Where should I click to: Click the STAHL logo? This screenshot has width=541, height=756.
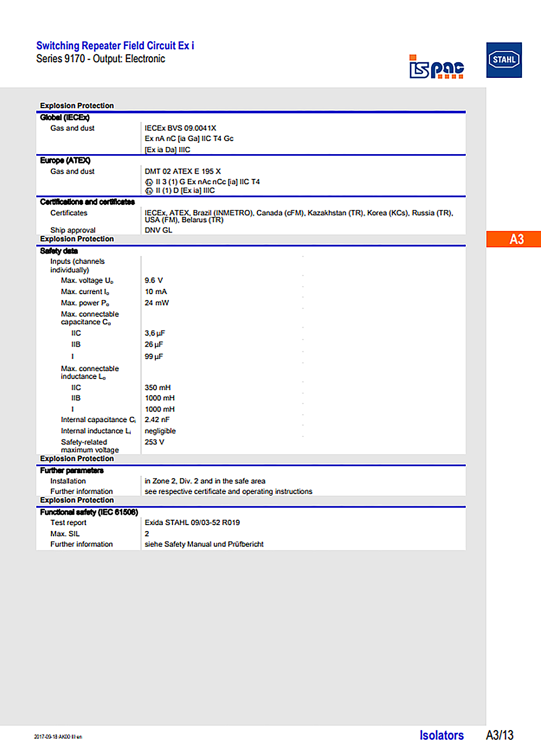click(x=504, y=60)
